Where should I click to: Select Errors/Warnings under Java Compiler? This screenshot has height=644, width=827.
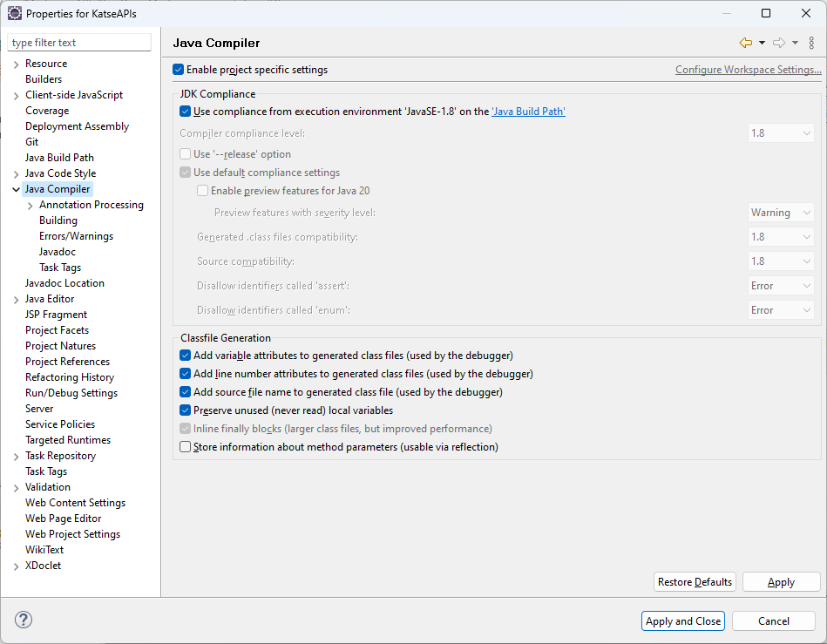point(76,236)
